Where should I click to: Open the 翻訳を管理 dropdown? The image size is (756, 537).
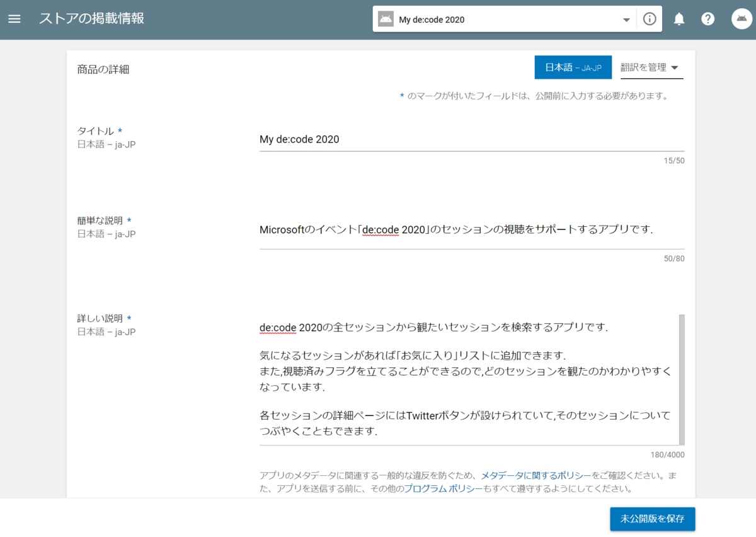point(652,67)
